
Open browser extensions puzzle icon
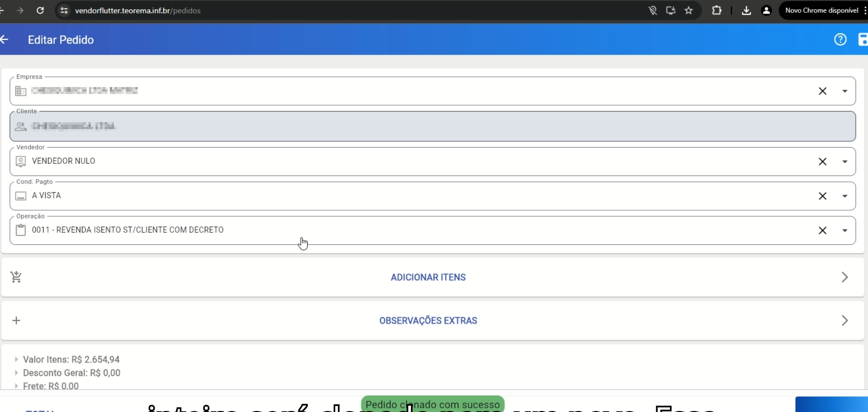tap(716, 10)
